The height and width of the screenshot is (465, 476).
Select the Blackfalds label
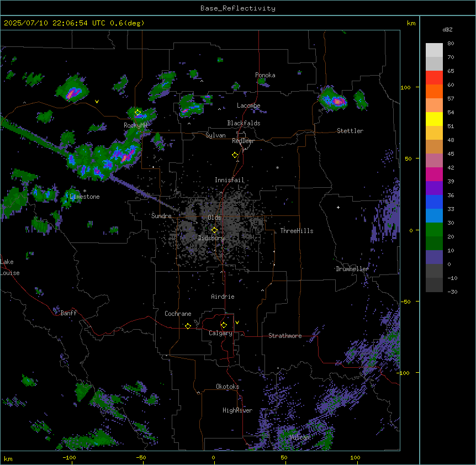(x=244, y=123)
